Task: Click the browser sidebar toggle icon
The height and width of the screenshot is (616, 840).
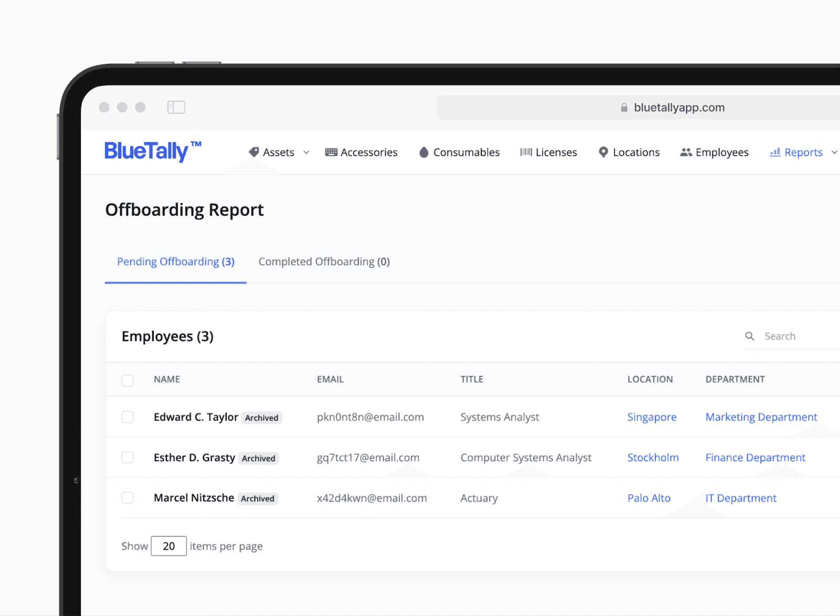Action: (176, 107)
